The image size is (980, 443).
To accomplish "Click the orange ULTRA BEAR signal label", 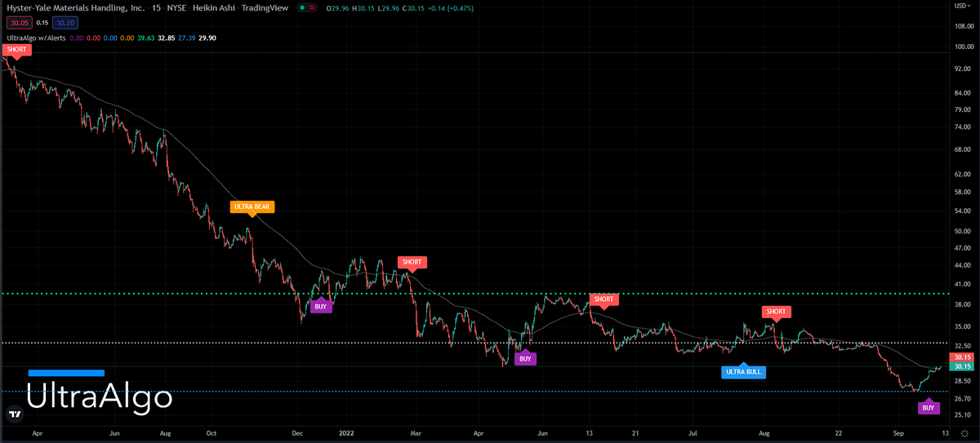I will point(252,206).
